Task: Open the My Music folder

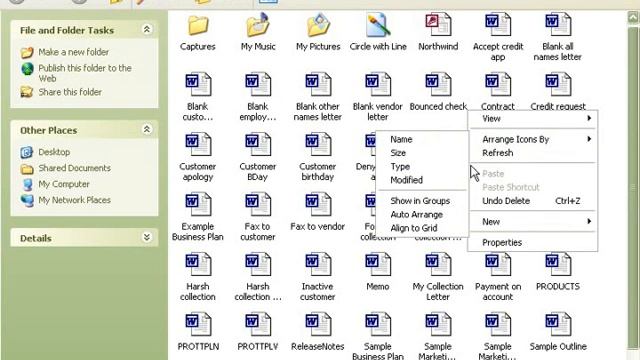Action: [258, 24]
